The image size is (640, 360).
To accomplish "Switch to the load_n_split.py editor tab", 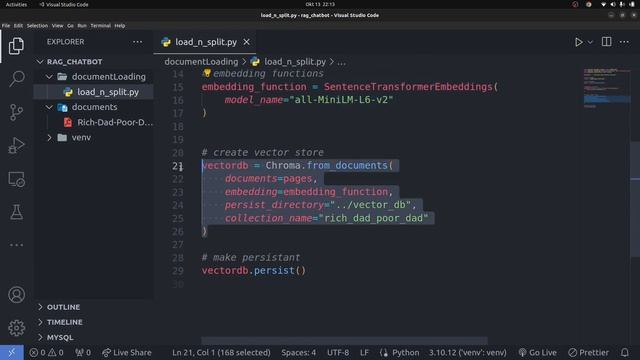I will (x=205, y=42).
